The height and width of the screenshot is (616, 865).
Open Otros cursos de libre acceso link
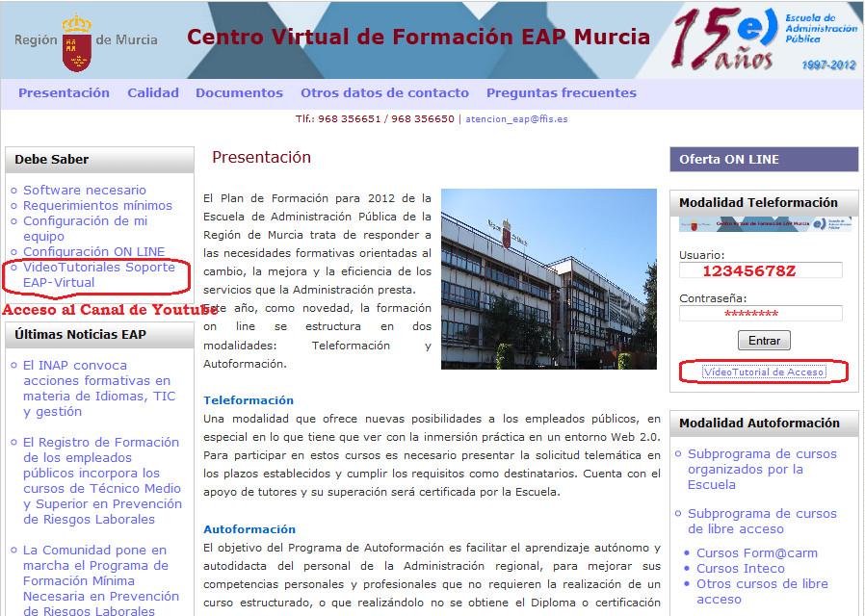point(762,592)
